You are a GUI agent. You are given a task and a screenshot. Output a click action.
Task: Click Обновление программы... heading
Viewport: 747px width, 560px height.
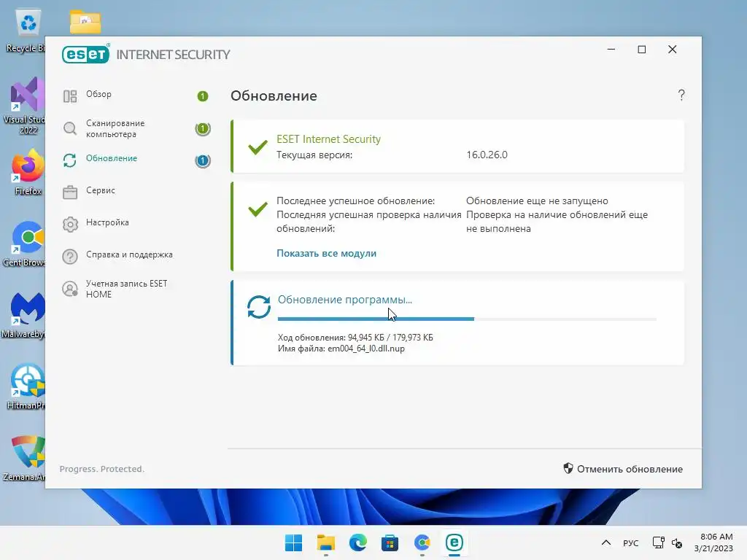345,300
